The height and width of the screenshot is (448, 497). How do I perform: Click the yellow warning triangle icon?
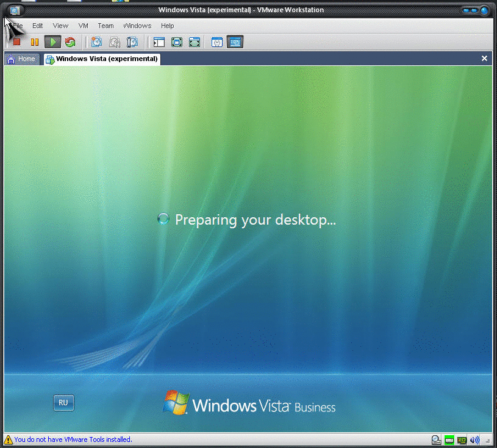coord(9,439)
